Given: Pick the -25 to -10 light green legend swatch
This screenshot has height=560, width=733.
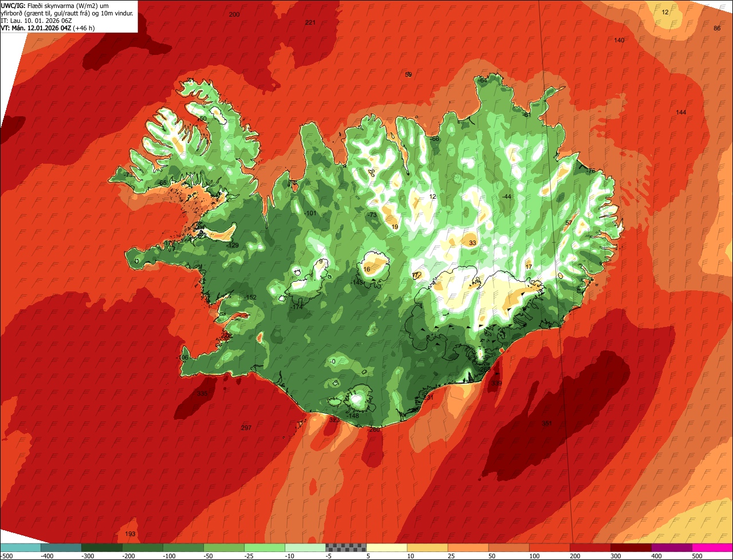Looking at the screenshot, I should coord(264,547).
